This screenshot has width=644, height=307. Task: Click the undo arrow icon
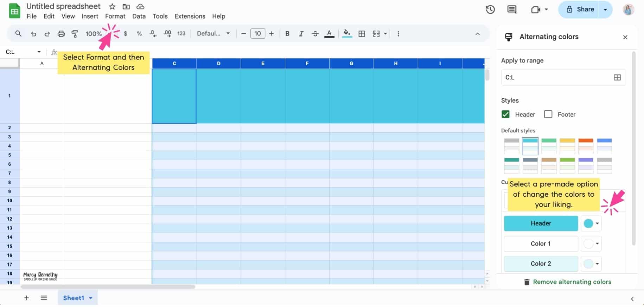tap(33, 34)
